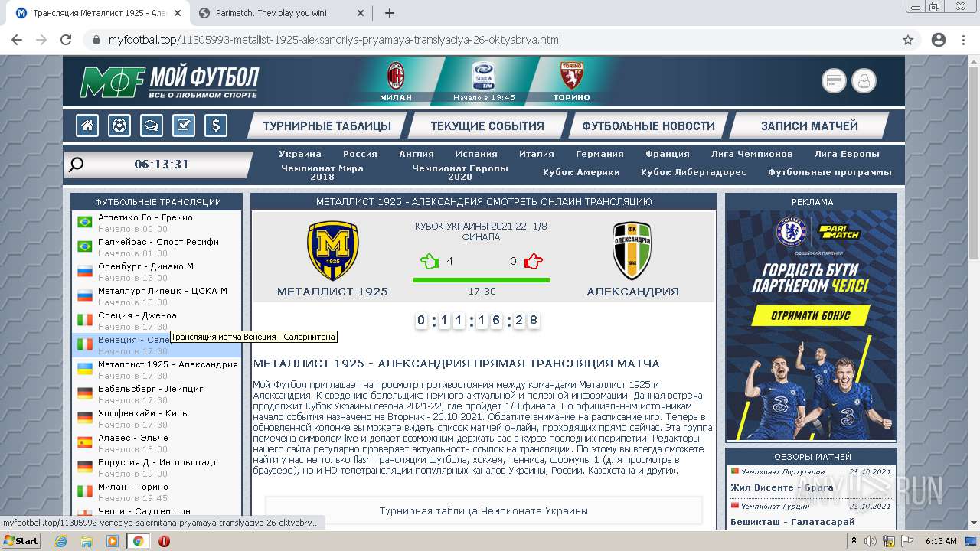Select Франция league link
The image size is (980, 551).
668,154
